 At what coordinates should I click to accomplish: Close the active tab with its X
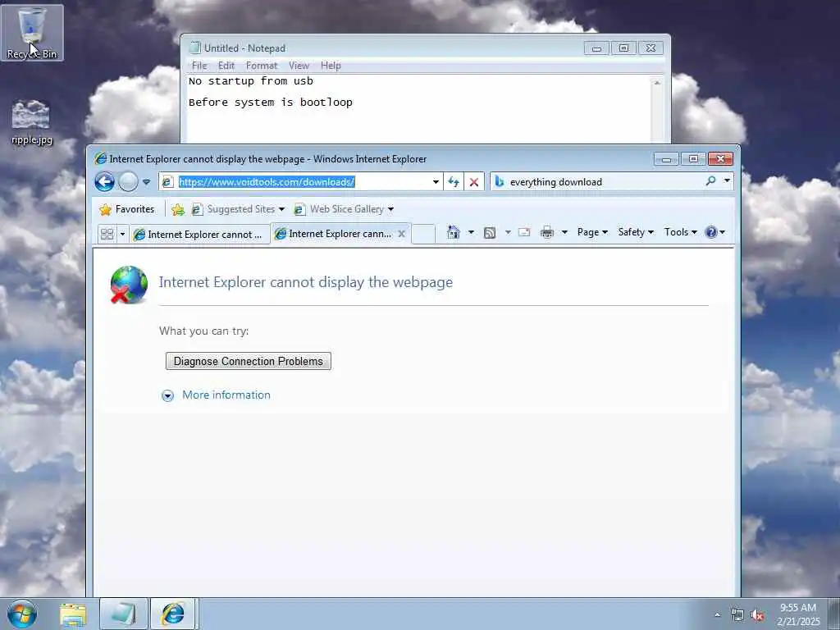coord(401,234)
